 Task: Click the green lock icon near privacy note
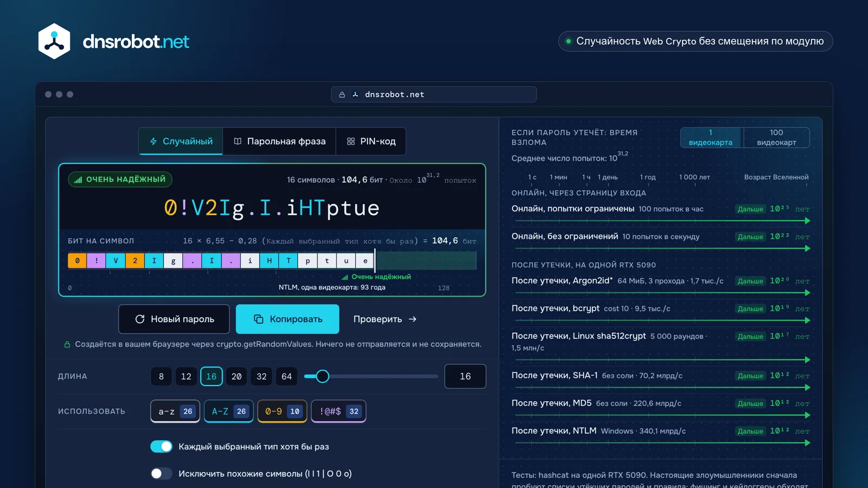(67, 344)
